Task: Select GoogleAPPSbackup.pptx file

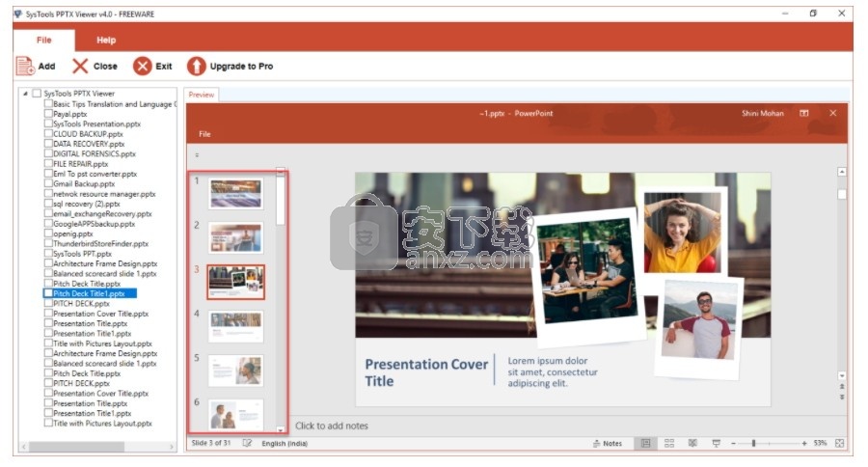Action: 94,223
